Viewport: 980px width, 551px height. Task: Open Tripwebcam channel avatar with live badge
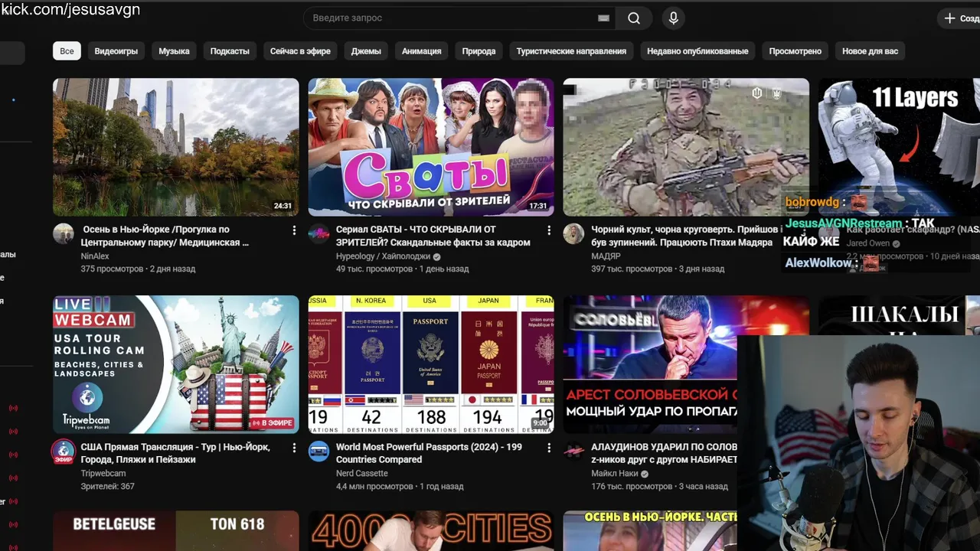(x=64, y=452)
